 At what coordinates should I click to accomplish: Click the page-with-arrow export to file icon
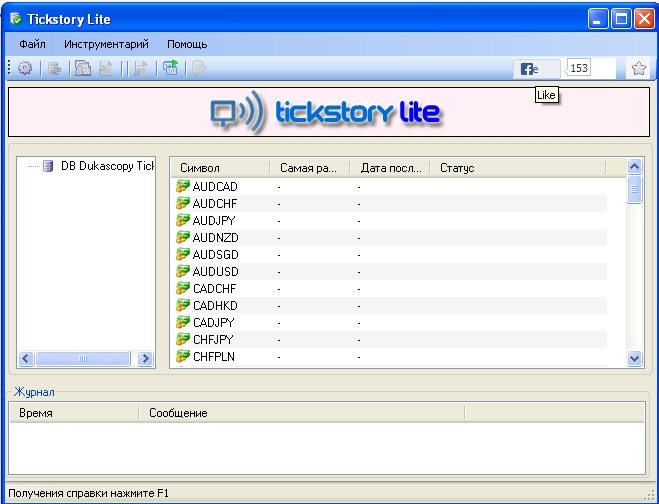105,68
